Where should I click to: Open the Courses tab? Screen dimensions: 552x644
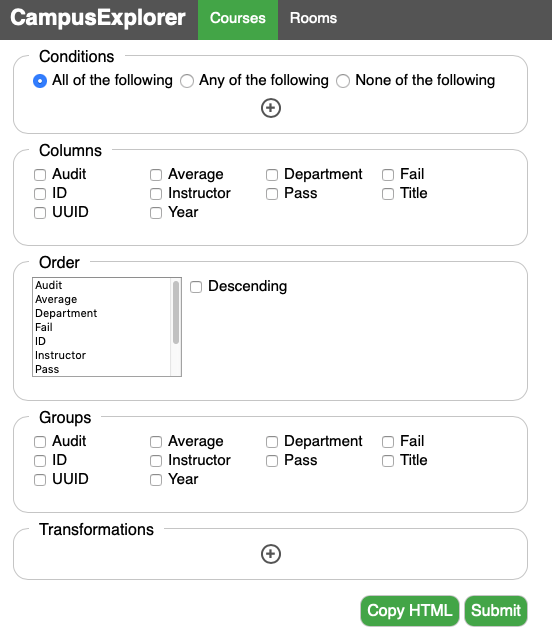pyautogui.click(x=238, y=18)
